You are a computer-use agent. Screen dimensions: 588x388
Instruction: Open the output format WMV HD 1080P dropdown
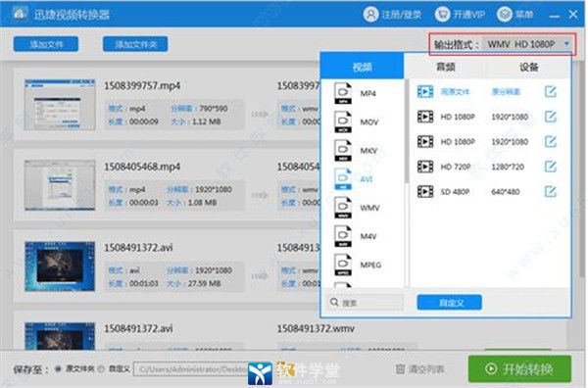pos(526,44)
